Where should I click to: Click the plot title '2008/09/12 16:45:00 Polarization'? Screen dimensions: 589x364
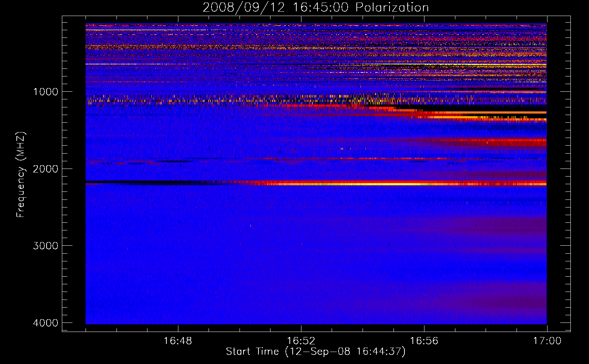coord(316,7)
